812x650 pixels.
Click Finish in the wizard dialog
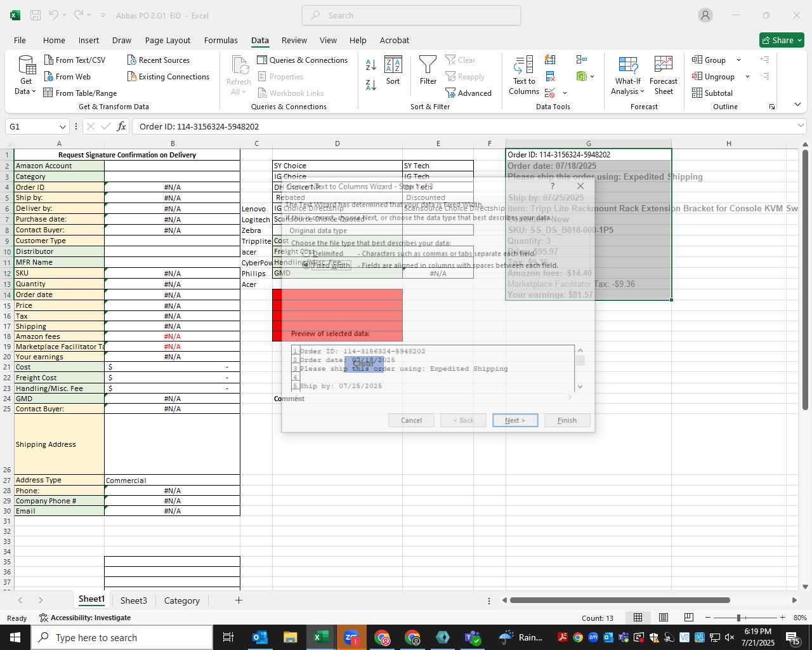click(567, 420)
